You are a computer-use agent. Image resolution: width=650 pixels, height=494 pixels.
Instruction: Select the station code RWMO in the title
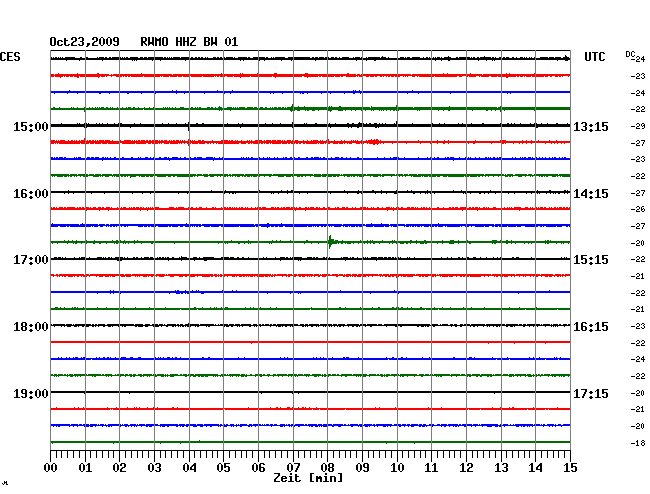(154, 42)
